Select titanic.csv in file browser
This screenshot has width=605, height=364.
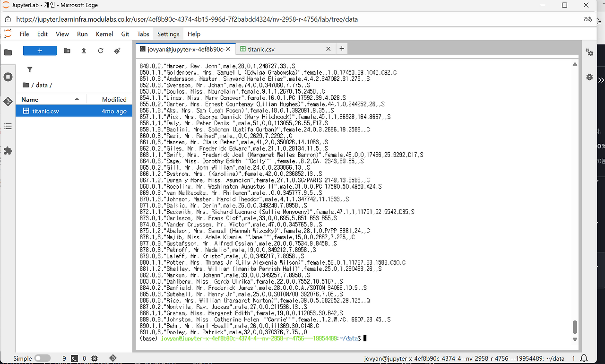pos(74,111)
